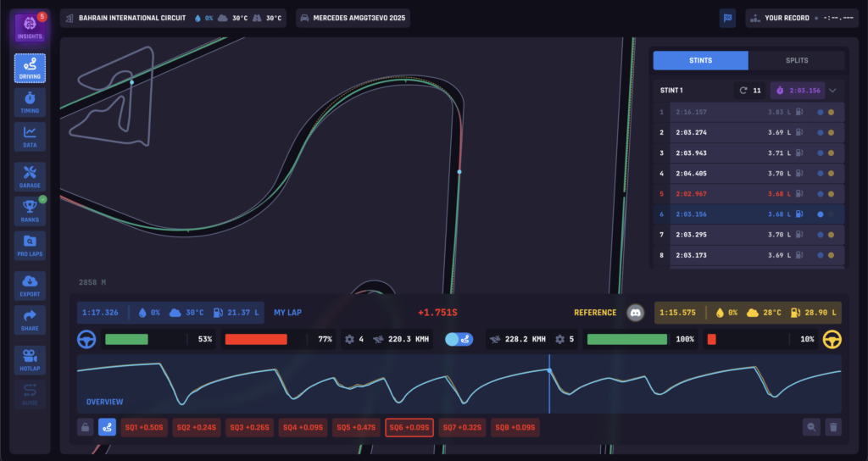Open the Mercedes AMG GT3 Evo car selector
This screenshot has height=461, width=868.
click(x=353, y=18)
